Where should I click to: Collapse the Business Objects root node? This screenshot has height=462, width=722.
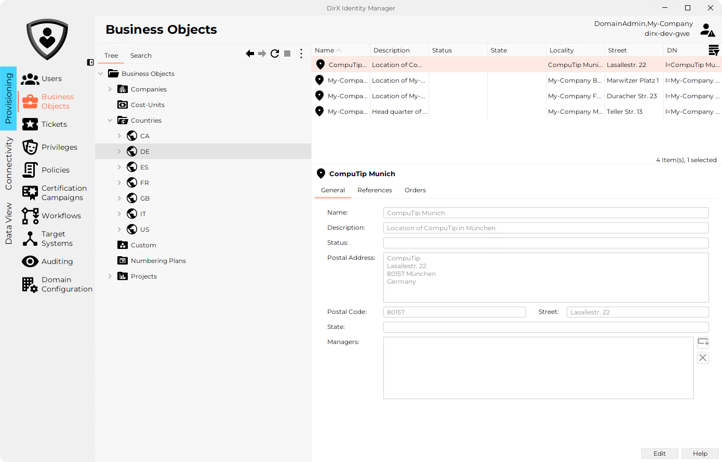point(100,74)
